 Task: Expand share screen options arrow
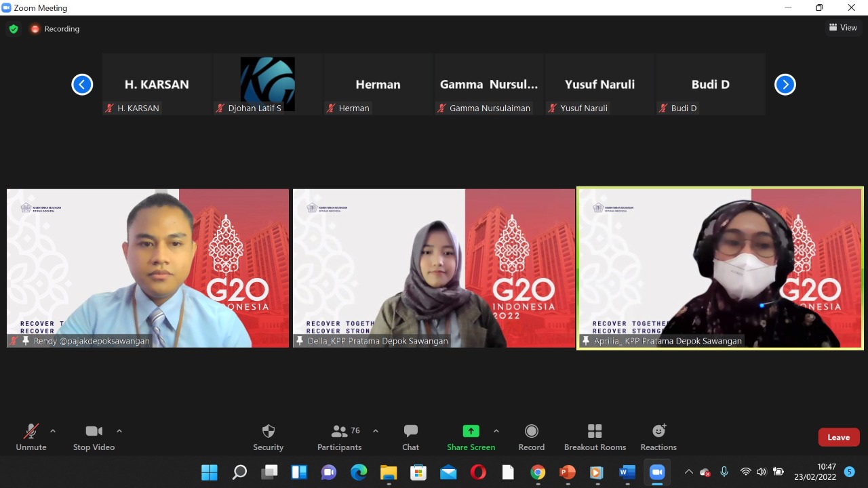[496, 431]
